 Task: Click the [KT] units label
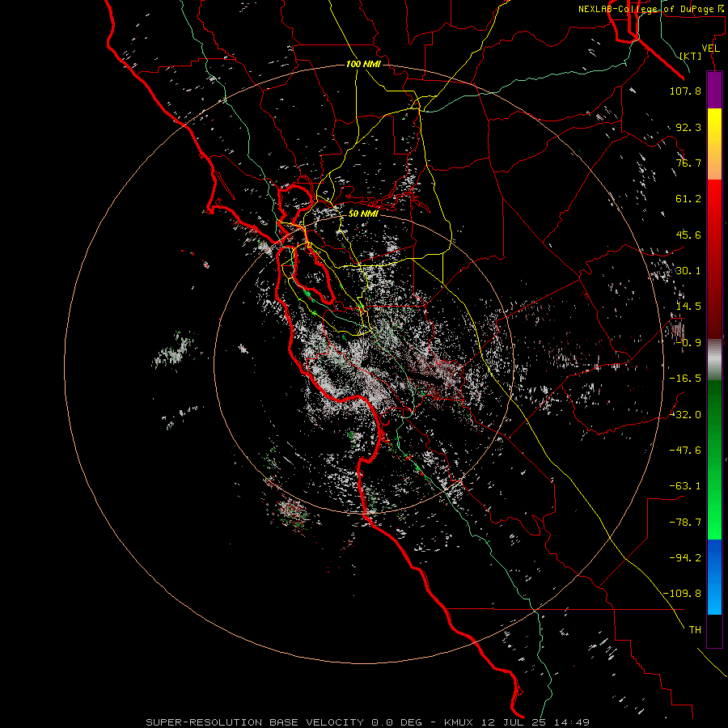pos(691,56)
